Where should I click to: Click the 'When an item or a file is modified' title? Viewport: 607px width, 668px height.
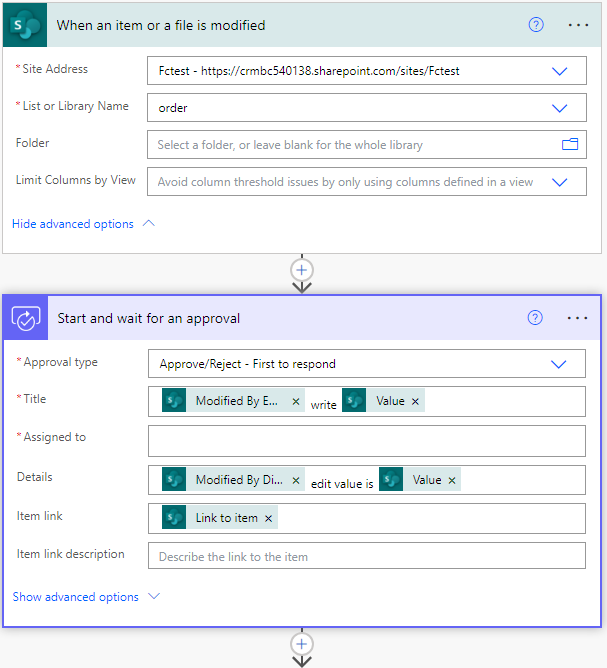(161, 25)
